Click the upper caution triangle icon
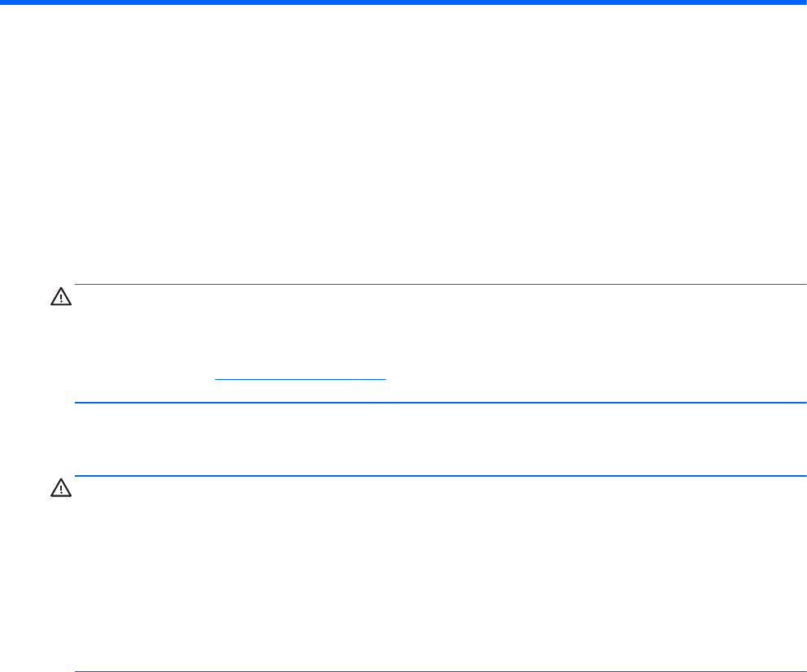This screenshot has width=807, height=672. point(62,299)
